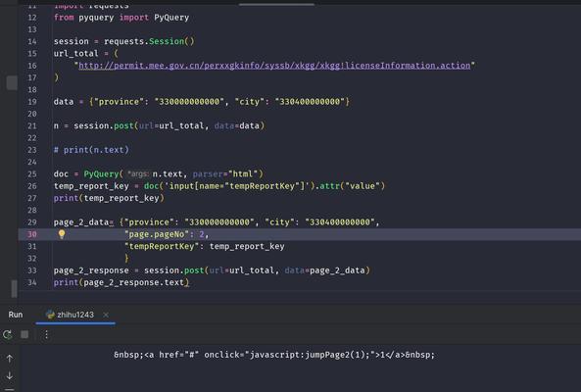Stop the running process

(x=24, y=334)
